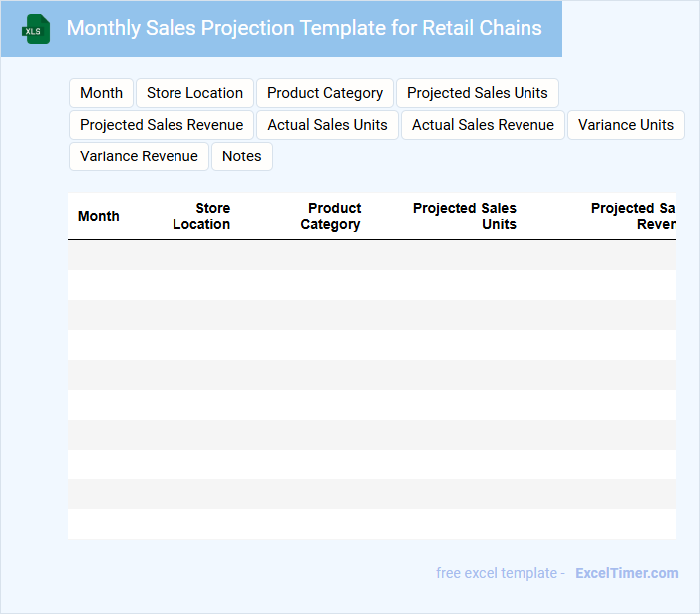Choose the Projected Sales Units tag
Screen dimensions: 700x614
tap(478, 93)
